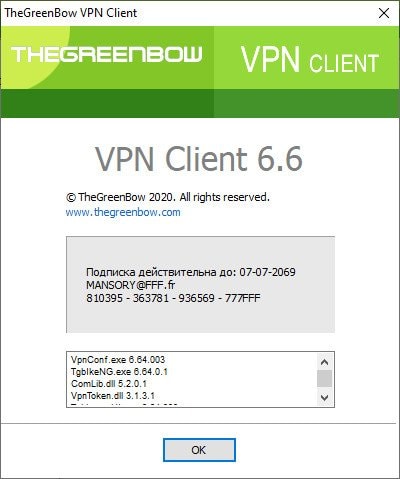
Task: Click the TheGreenBow VPN Client title bar
Action: pos(187,13)
